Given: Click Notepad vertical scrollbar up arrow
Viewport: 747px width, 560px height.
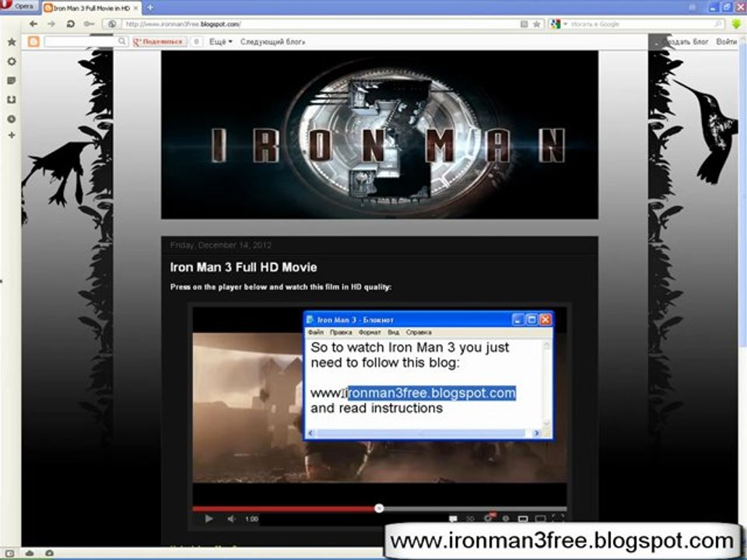Looking at the screenshot, I should coord(546,345).
